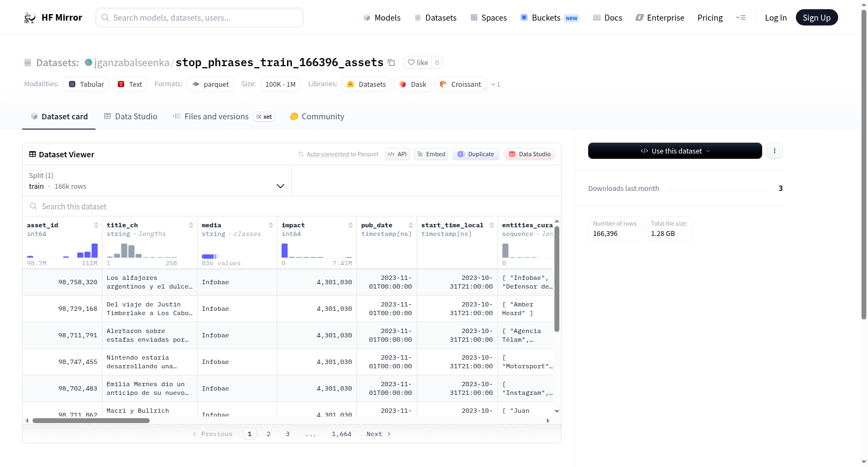868x467 pixels.
Task: Switch to Files and versions tab
Action: 224,116
